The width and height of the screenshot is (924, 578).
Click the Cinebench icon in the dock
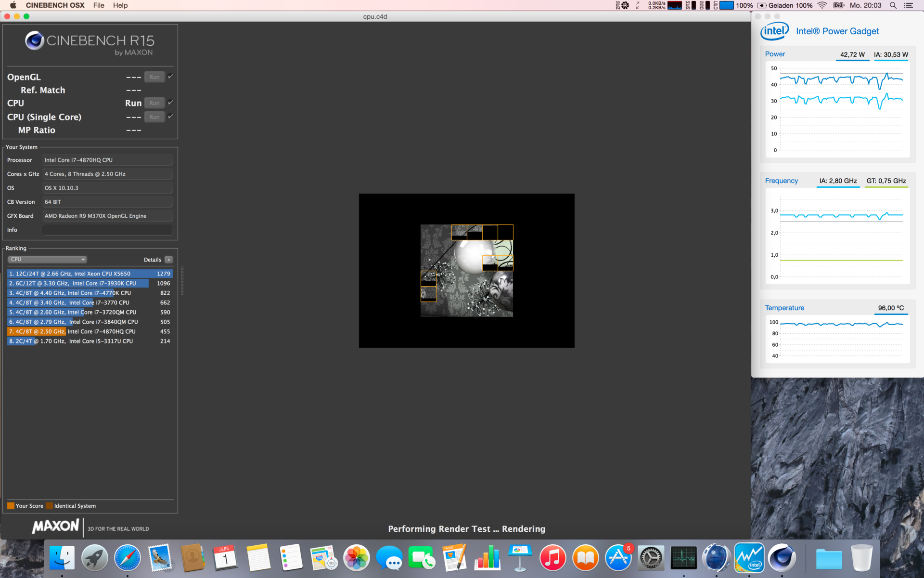click(x=782, y=558)
